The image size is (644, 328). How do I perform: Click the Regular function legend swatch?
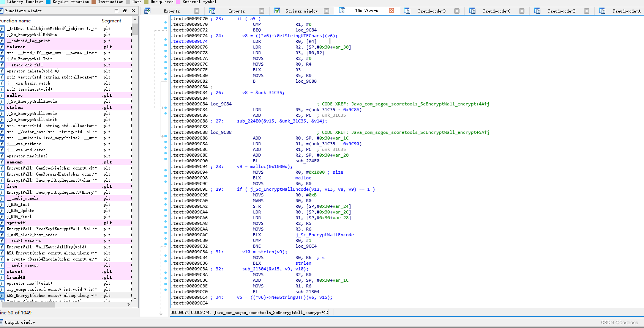[48, 2]
